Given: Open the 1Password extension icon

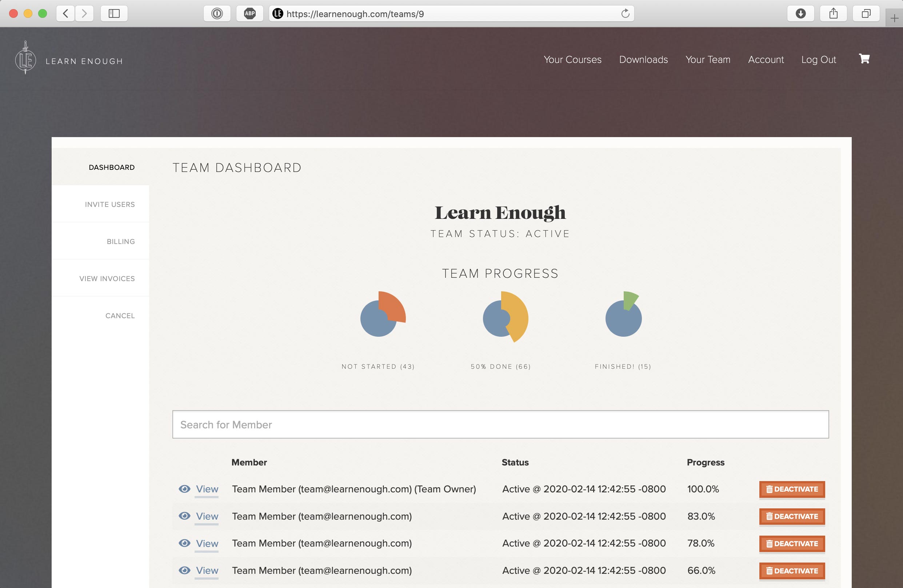Looking at the screenshot, I should click(217, 14).
